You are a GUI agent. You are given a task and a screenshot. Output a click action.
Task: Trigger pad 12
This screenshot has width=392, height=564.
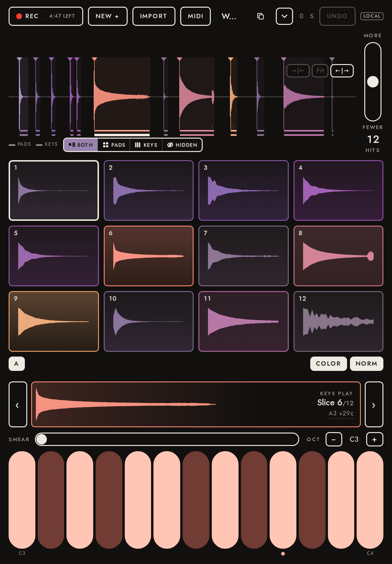tap(338, 321)
